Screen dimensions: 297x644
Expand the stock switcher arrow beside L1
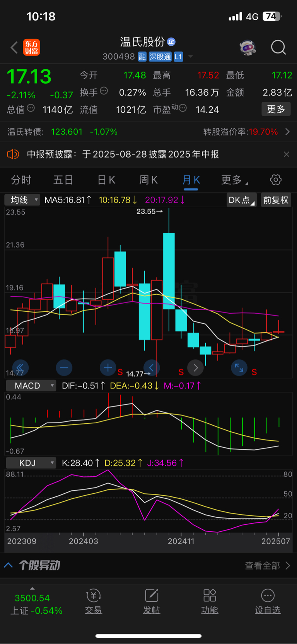coord(190,57)
